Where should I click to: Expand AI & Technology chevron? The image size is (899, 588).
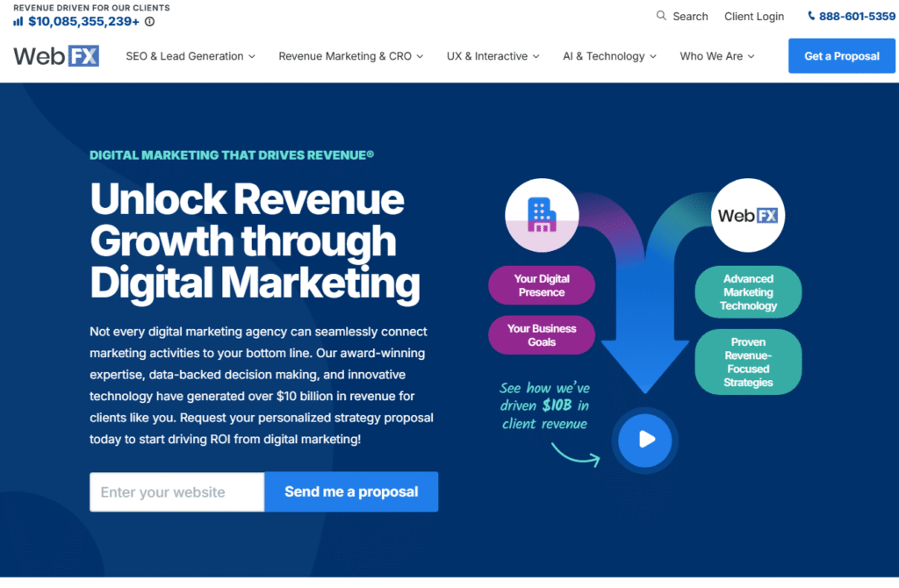pos(653,57)
